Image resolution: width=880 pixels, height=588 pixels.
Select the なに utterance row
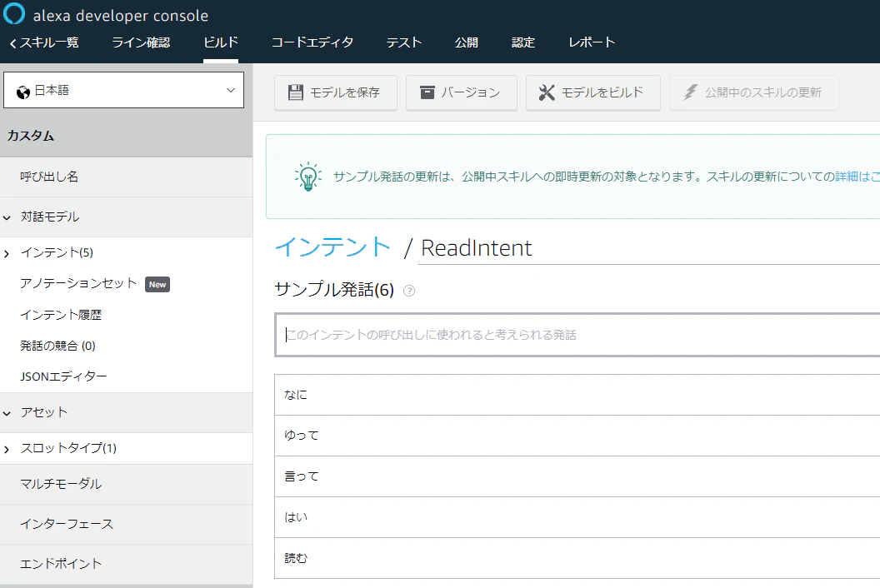[577, 395]
